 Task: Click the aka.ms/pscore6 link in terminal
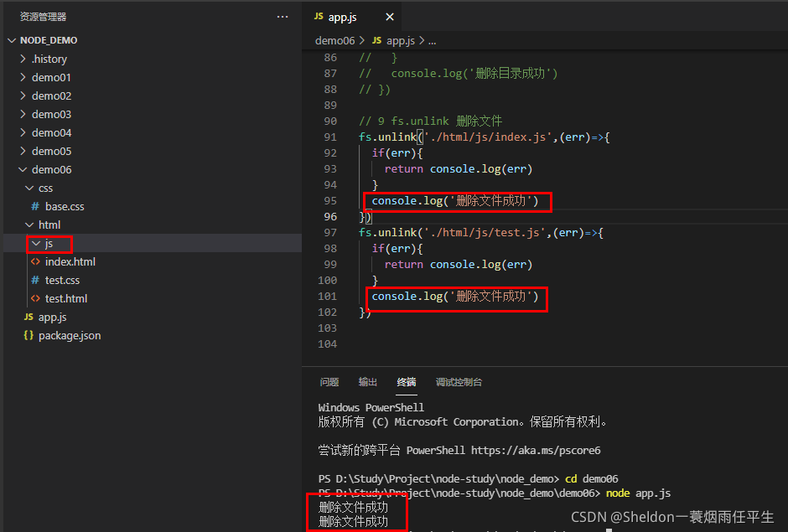(x=536, y=450)
